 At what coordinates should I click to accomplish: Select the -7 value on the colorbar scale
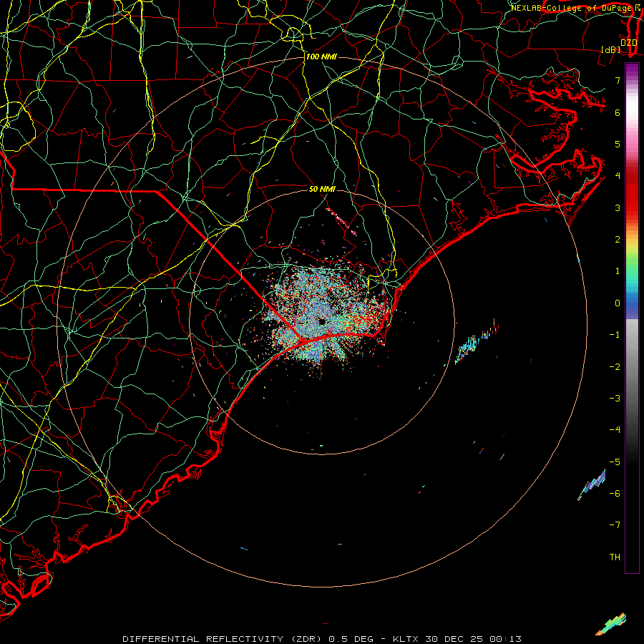615,525
